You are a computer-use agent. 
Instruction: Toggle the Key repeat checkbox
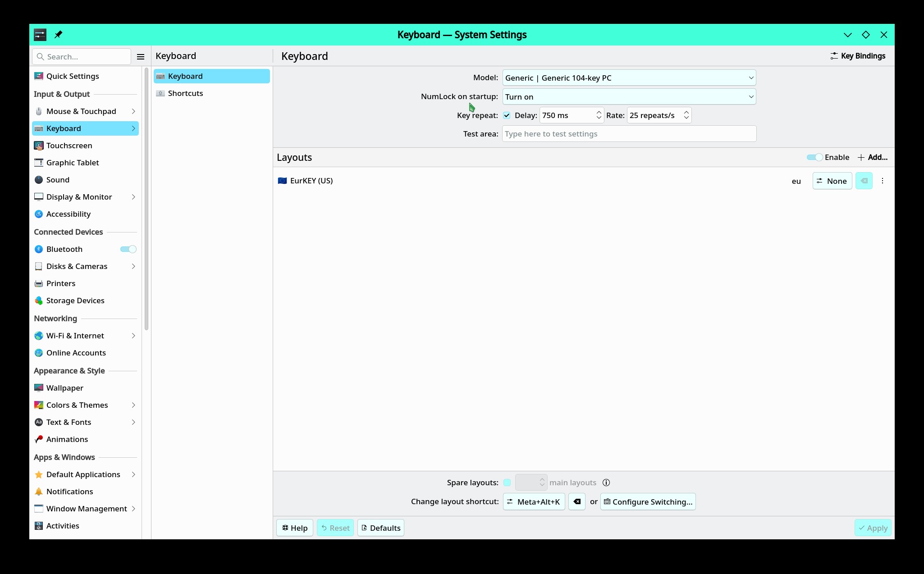507,115
